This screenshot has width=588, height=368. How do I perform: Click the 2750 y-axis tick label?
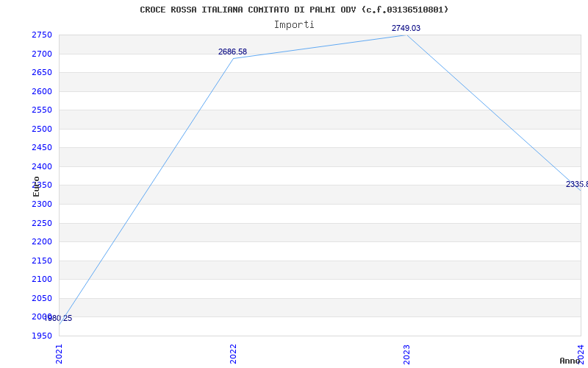pos(42,35)
